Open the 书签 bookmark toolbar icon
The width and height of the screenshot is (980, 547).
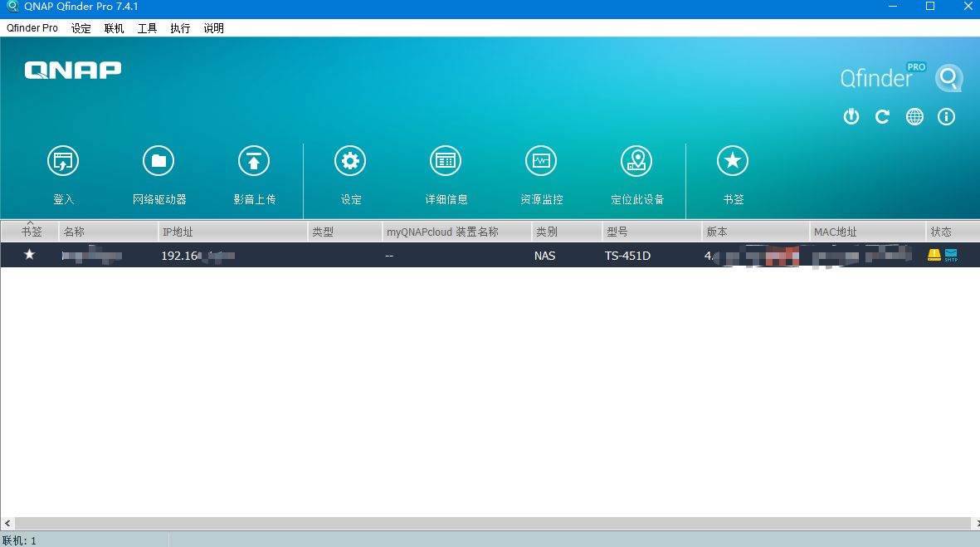[x=733, y=161]
